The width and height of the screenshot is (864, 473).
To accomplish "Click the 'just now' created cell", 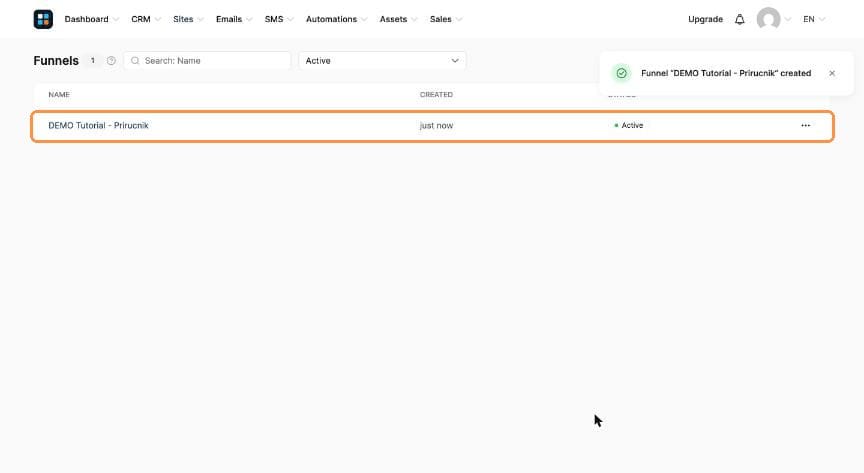I will 436,126.
